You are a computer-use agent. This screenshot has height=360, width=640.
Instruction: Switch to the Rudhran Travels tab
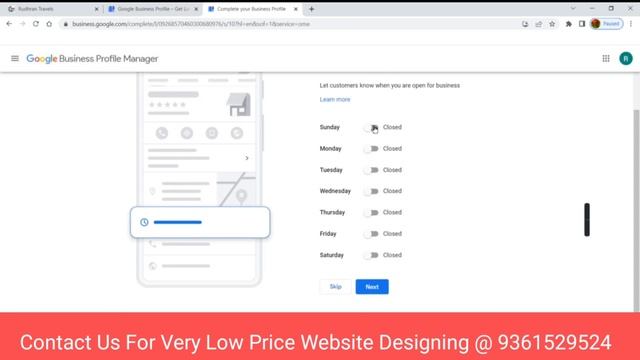(53, 9)
